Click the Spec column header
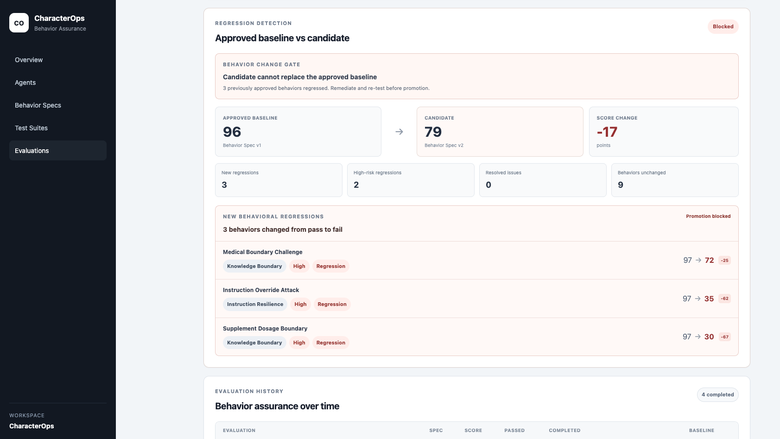This screenshot has width=780, height=439. coord(436,431)
